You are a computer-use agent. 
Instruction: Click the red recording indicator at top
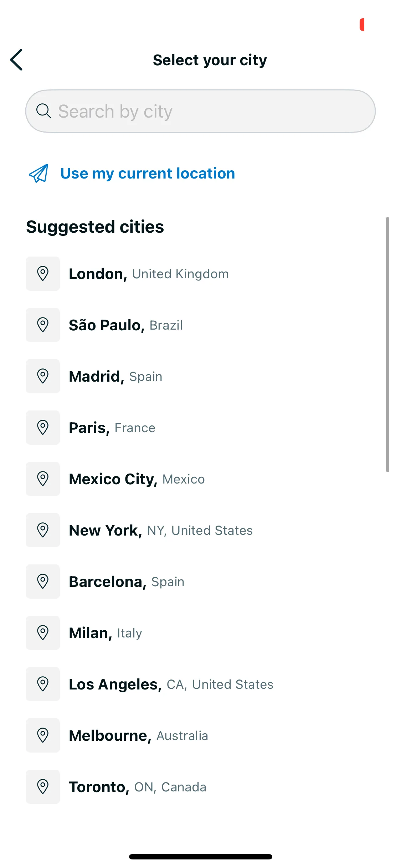coord(362,25)
